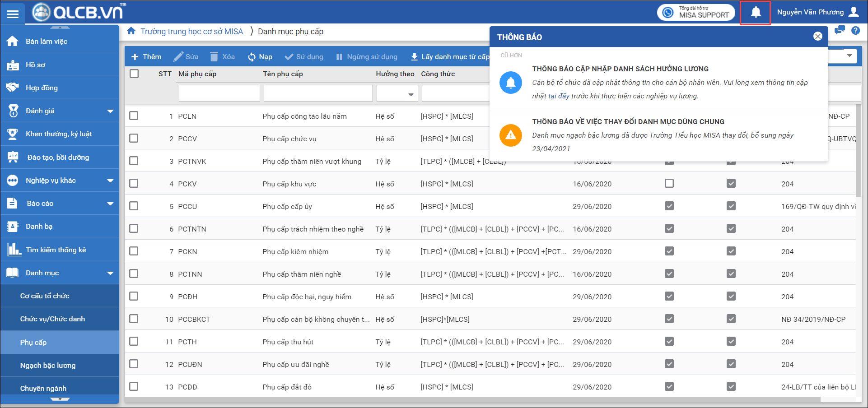Click the home icon in breadcrumb
The width and height of the screenshot is (868, 408).
click(131, 31)
